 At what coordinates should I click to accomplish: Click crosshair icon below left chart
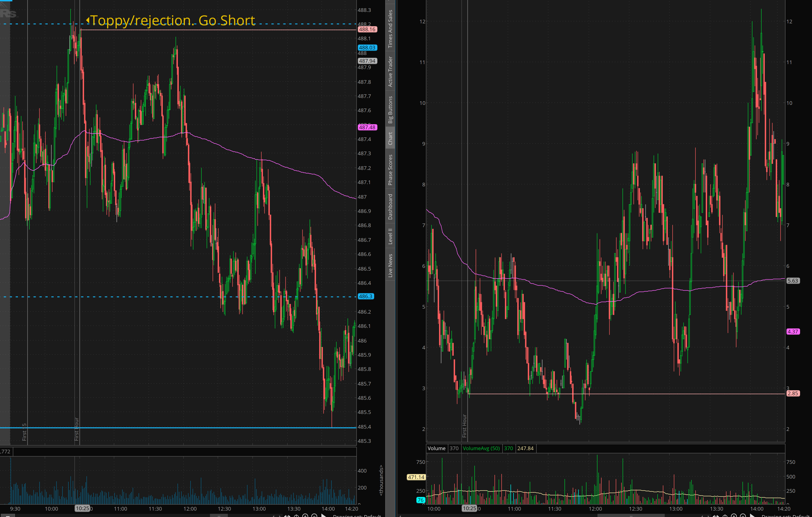coord(296,516)
